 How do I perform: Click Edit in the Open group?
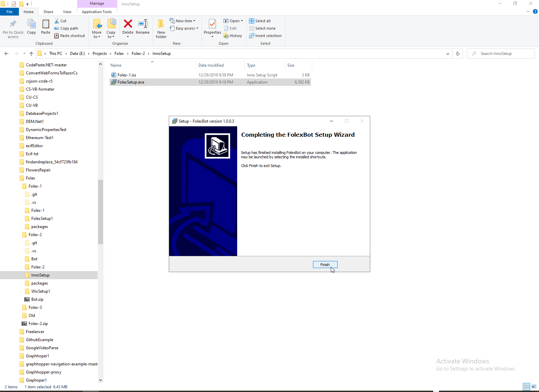click(x=230, y=28)
